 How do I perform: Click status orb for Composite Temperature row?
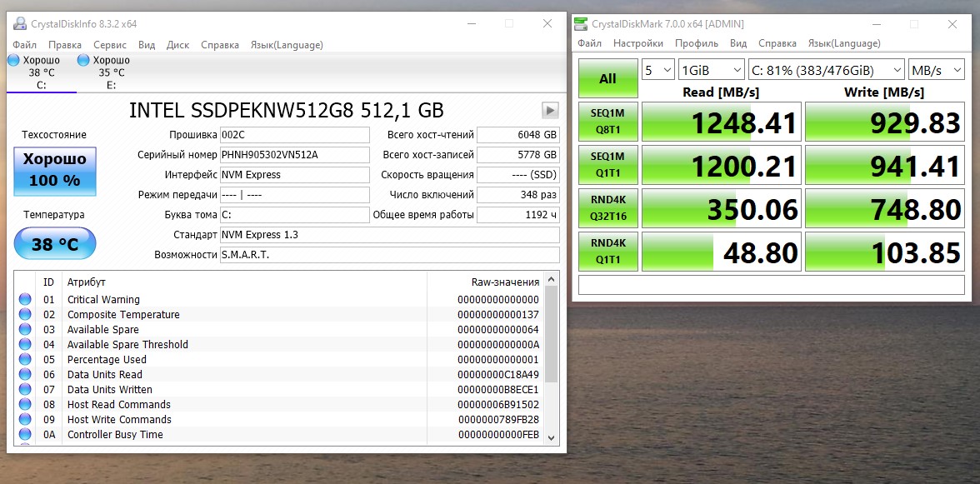(25, 315)
